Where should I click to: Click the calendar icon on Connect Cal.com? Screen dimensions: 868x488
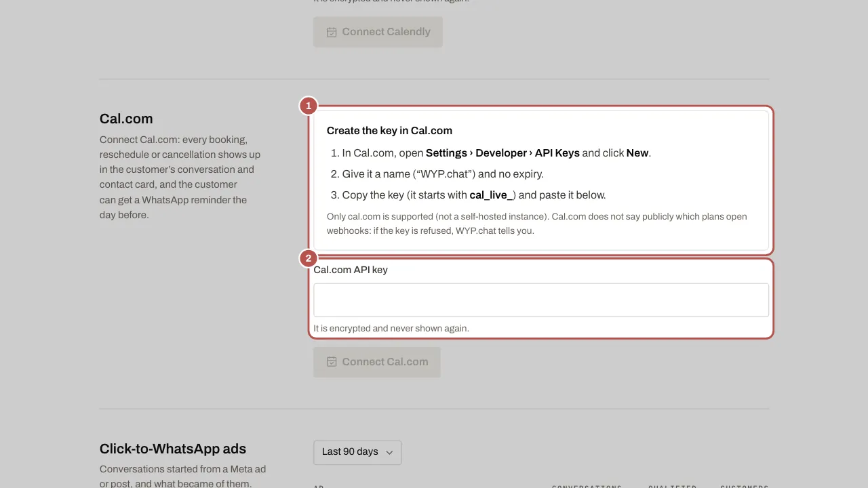pos(332,362)
